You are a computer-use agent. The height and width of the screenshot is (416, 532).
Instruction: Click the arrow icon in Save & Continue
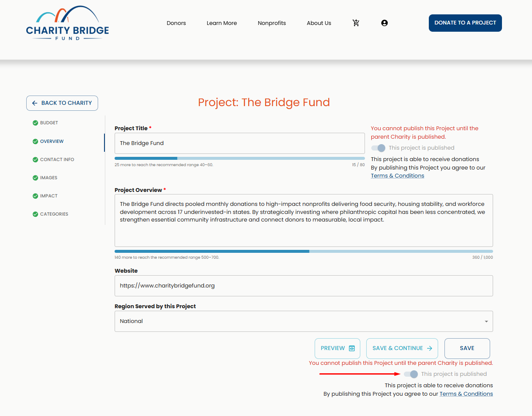coord(430,348)
